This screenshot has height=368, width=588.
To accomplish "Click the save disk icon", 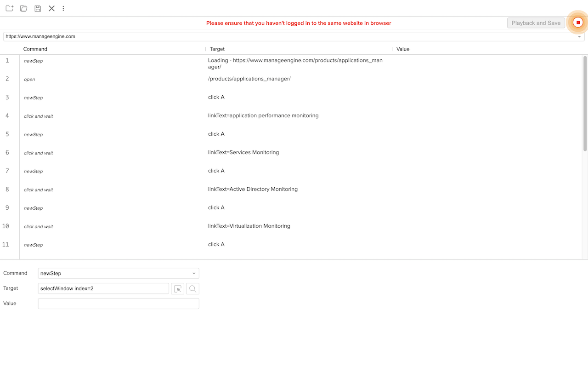I will click(x=38, y=8).
